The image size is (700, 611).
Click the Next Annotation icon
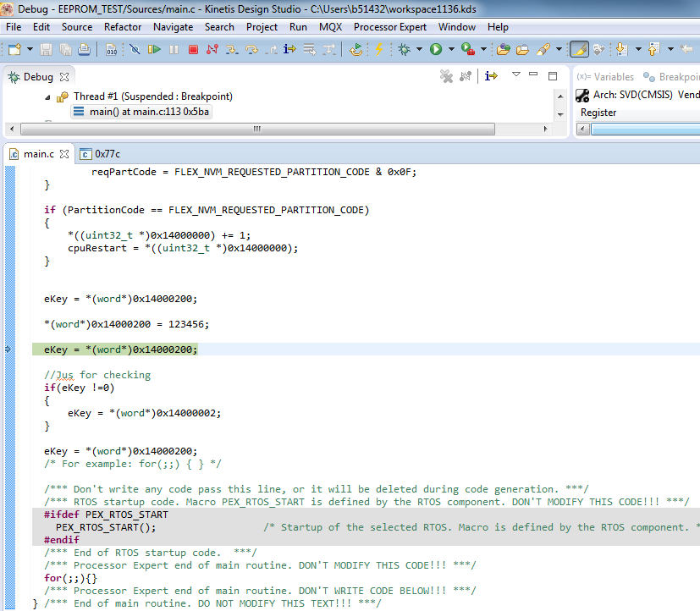coord(621,49)
